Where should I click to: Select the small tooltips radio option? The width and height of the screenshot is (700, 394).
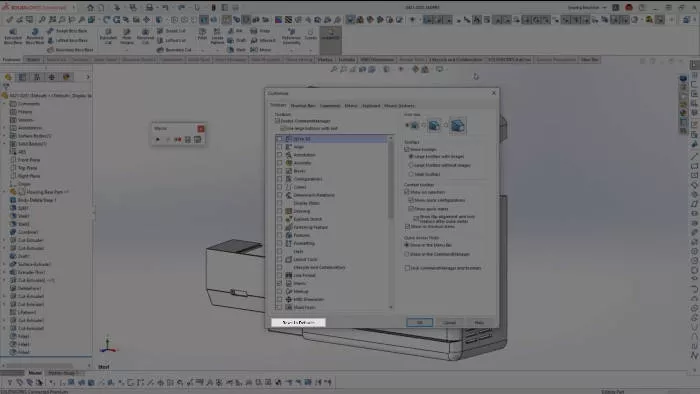tap(411, 174)
